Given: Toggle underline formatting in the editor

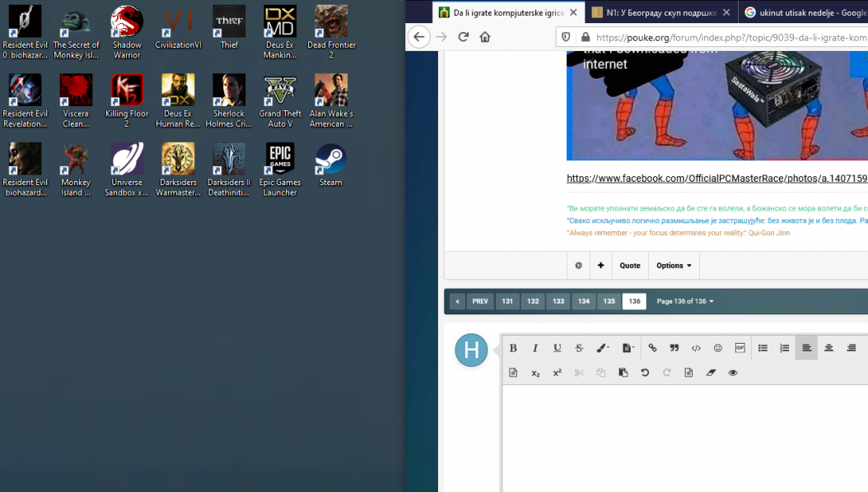Looking at the screenshot, I should [x=557, y=348].
